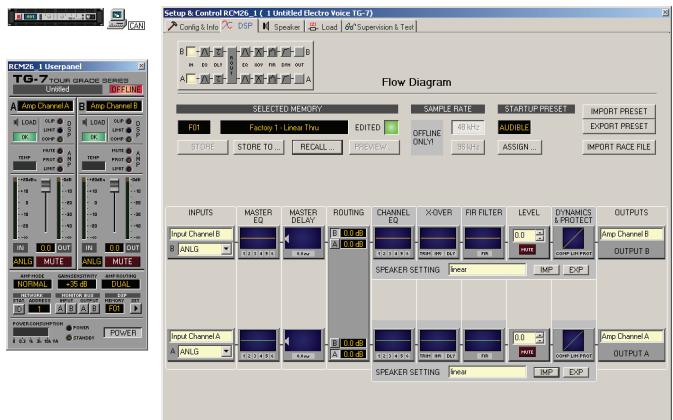The width and height of the screenshot is (673, 420).
Task: Open FIR Filter graph for output B
Action: pyautogui.click(x=483, y=238)
